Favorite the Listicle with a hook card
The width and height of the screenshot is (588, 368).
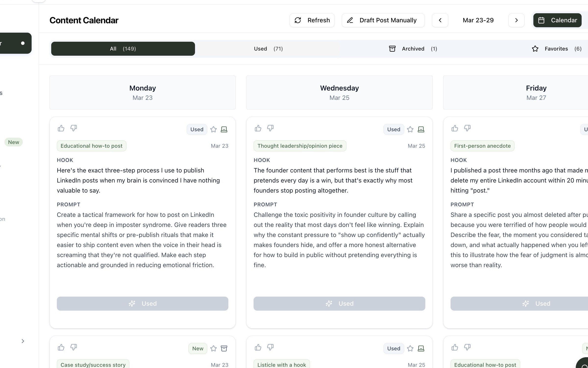pos(410,348)
